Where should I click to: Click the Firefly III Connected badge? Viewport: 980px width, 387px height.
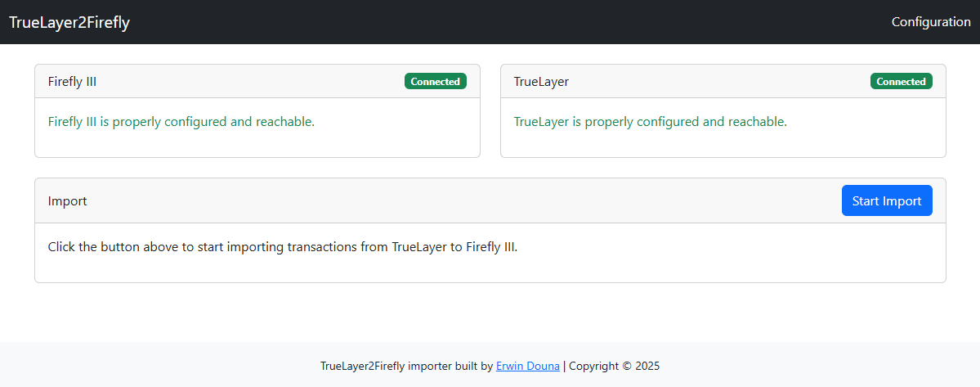coord(436,81)
